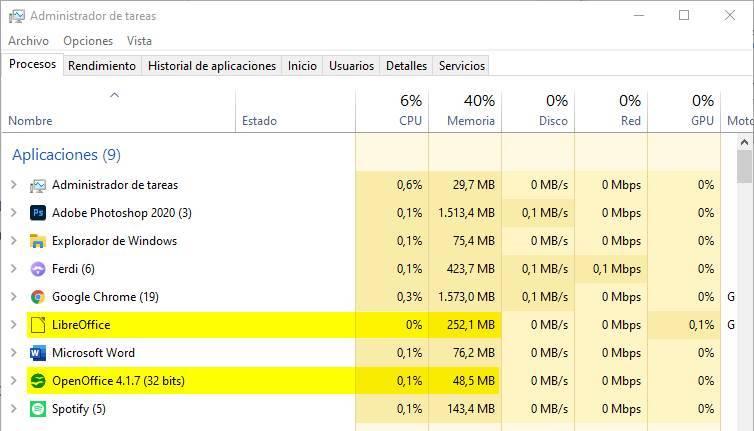Click the LibreOffice document icon

[38, 325]
